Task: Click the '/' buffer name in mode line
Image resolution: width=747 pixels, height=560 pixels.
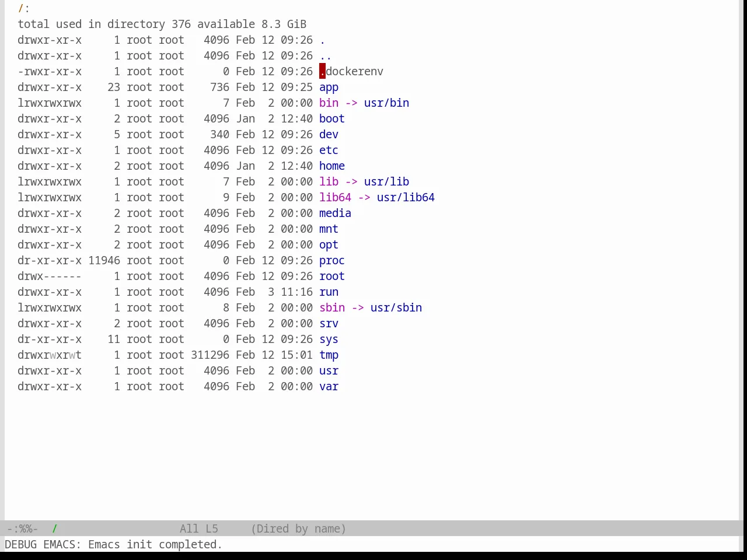Action: click(55, 529)
